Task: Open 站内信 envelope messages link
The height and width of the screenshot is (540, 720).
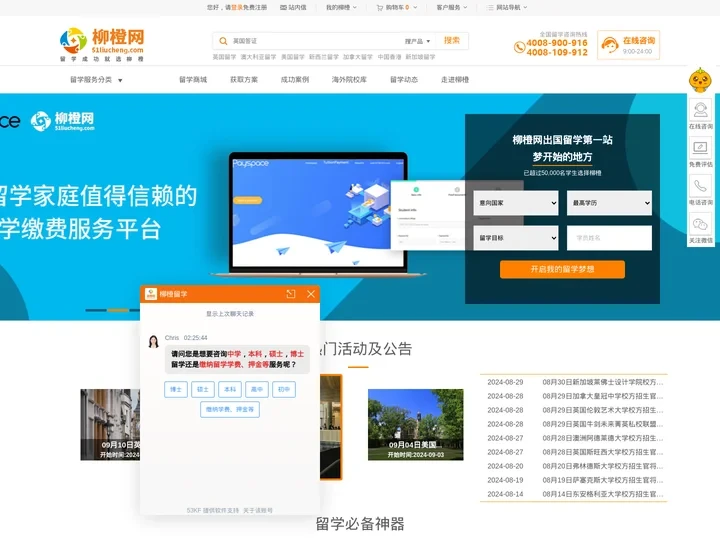Action: 293,7
